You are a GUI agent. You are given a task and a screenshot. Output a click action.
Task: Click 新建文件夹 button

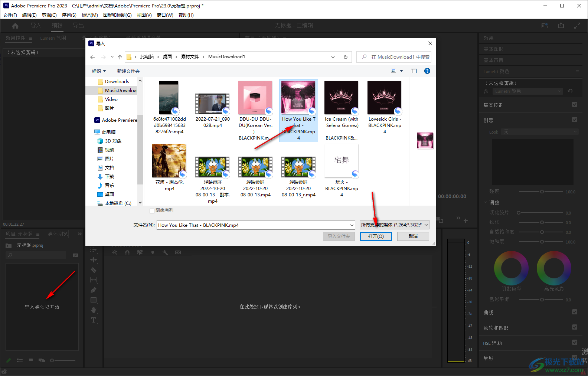(128, 71)
